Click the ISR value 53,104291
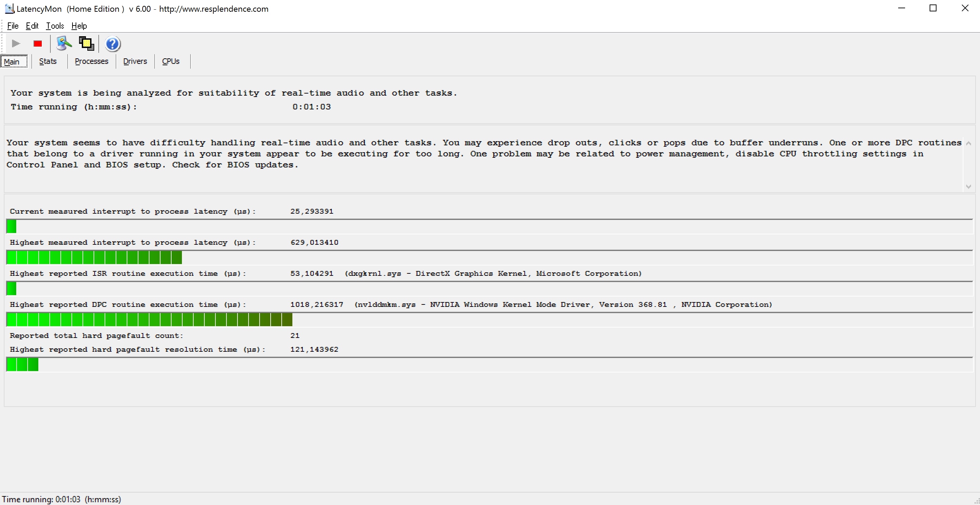The height and width of the screenshot is (505, 980). pyautogui.click(x=312, y=274)
